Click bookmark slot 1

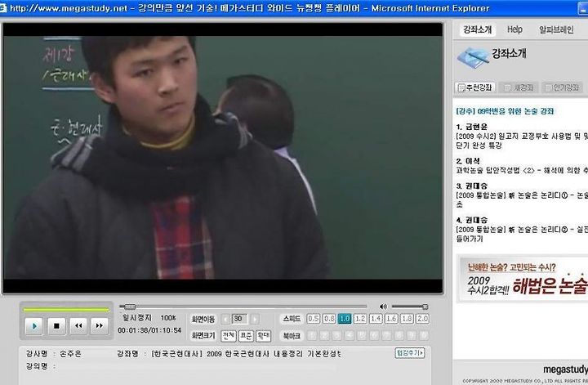(312, 336)
